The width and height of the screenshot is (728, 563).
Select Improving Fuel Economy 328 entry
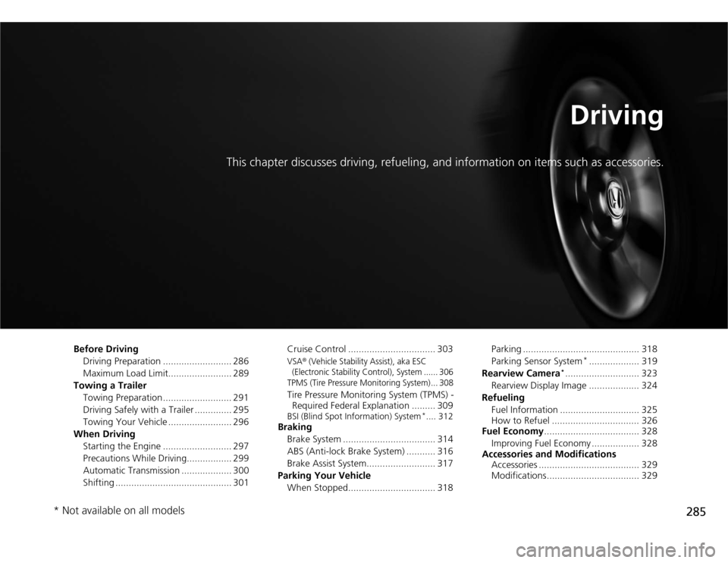[574, 443]
